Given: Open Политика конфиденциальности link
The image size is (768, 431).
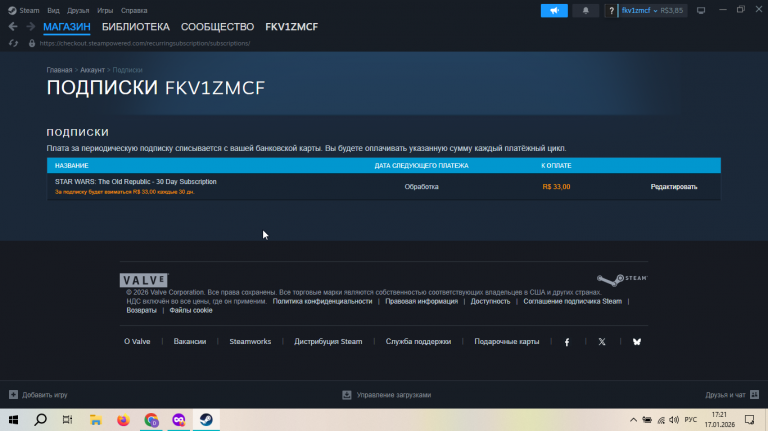Looking at the screenshot, I should pyautogui.click(x=322, y=301).
